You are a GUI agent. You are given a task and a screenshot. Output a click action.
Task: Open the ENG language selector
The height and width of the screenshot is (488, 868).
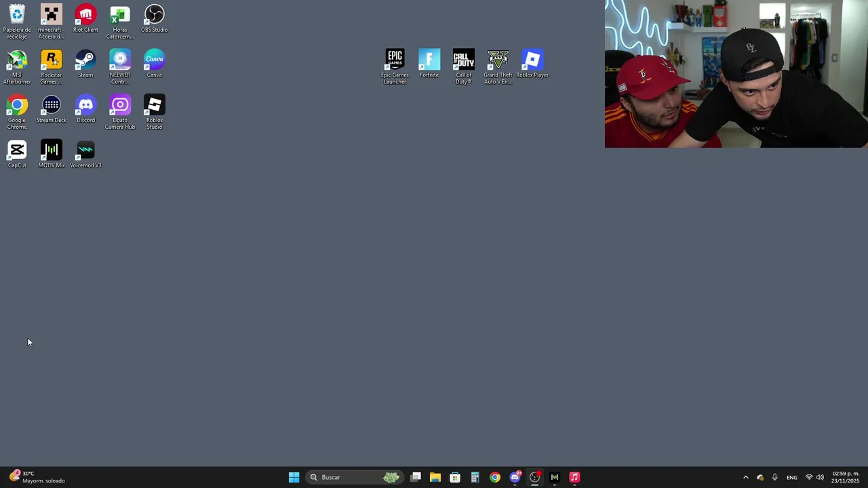click(x=791, y=477)
